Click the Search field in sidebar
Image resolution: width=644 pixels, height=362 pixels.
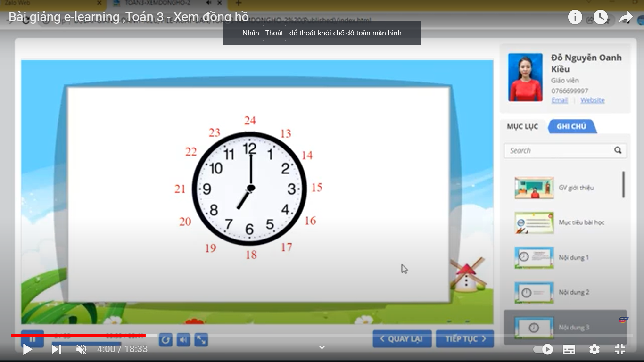coord(559,150)
